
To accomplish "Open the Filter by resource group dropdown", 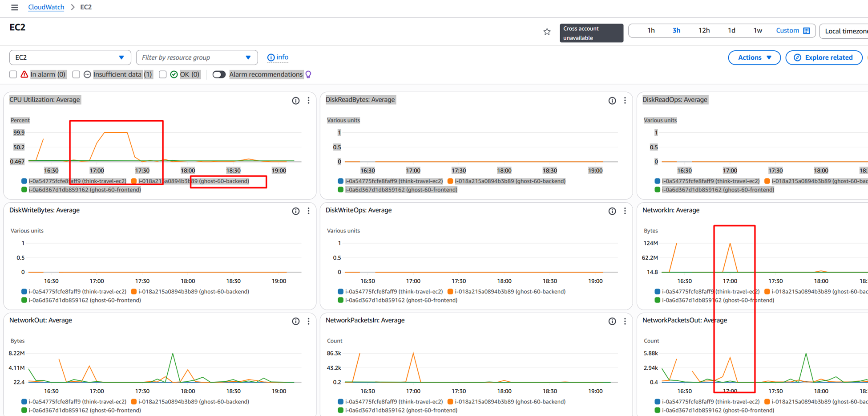I will (x=197, y=57).
